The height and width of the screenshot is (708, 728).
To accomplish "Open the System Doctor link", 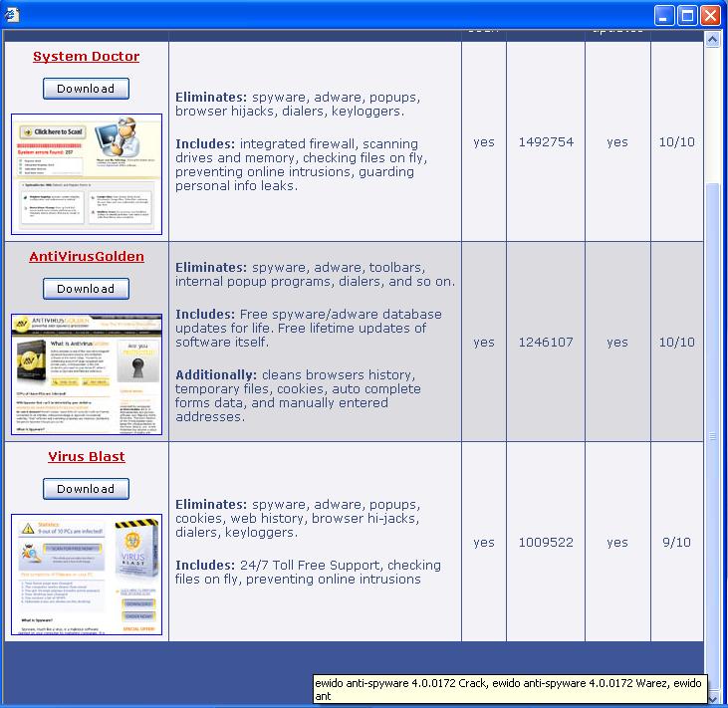I will pyautogui.click(x=86, y=56).
